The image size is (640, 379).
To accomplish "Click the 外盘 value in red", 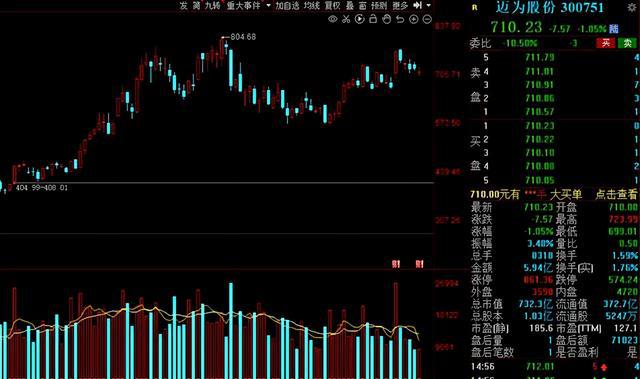I will tap(542, 292).
